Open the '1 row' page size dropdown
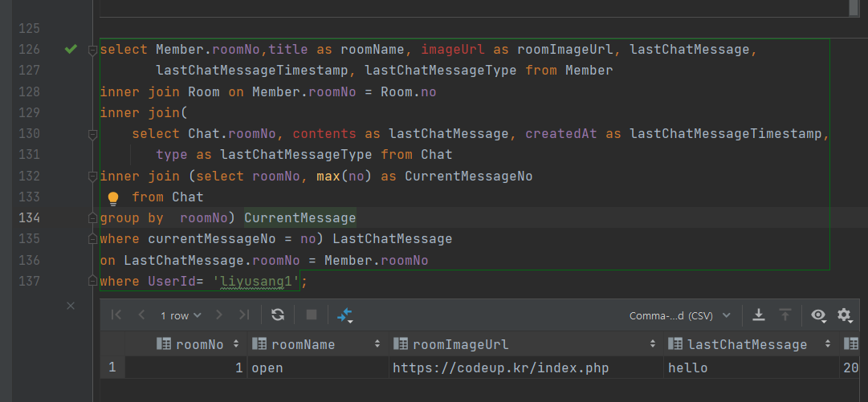 coord(181,315)
